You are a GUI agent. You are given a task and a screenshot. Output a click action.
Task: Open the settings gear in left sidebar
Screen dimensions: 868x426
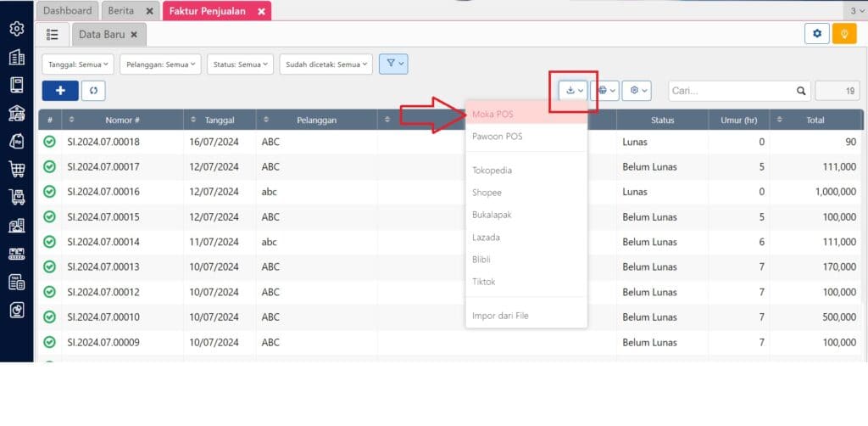[x=16, y=29]
